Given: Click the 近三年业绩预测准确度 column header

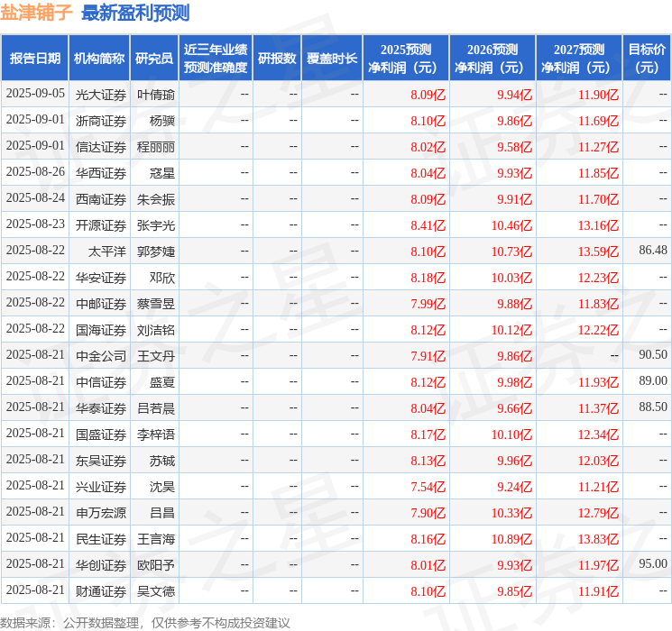Looking at the screenshot, I should (x=216, y=59).
